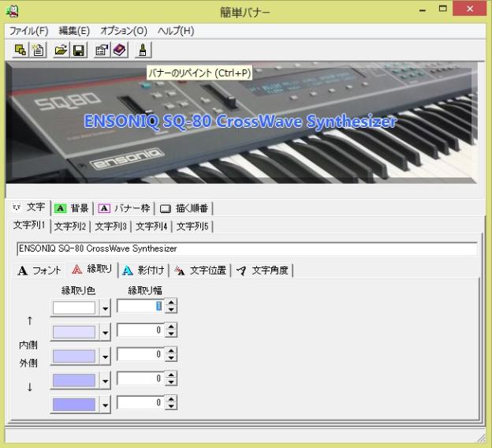The image size is (492, 448).
Task: Click the first toolbar icon on the left
Action: [x=20, y=50]
